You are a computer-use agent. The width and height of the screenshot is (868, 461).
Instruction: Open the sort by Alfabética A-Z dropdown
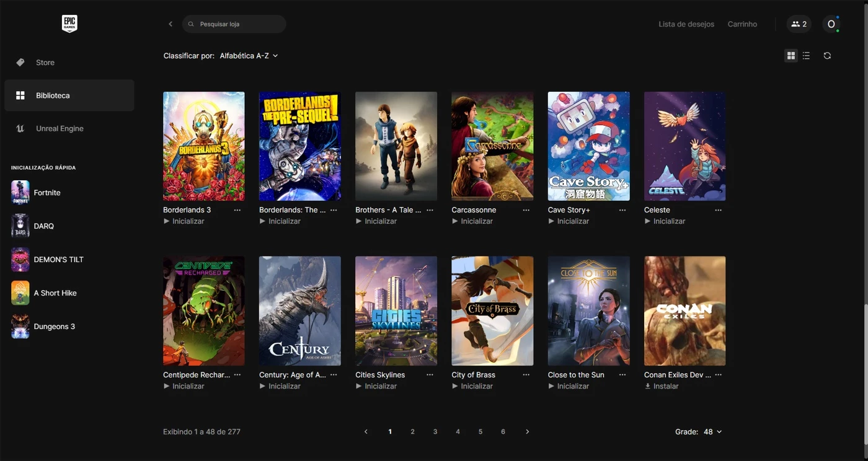[249, 56]
